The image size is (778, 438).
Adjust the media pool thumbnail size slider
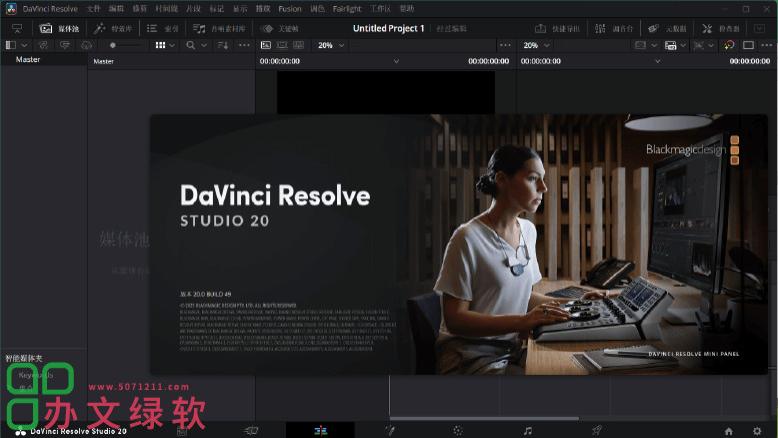(x=126, y=45)
